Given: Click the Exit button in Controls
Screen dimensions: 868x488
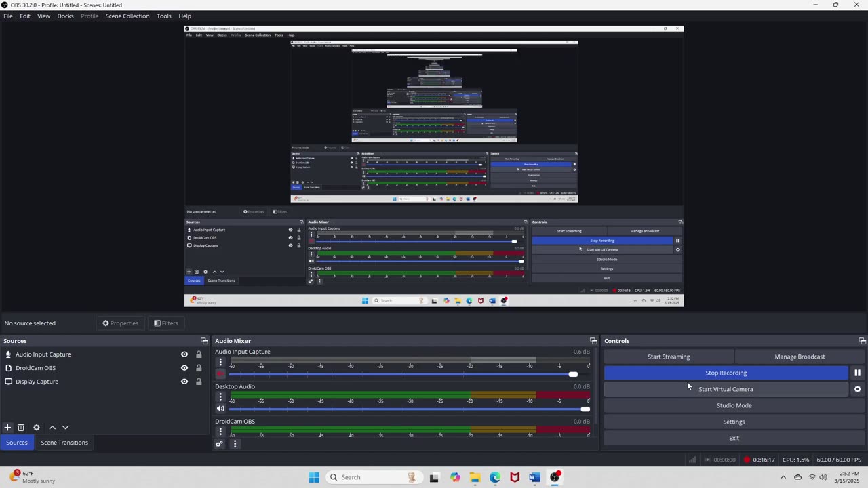Looking at the screenshot, I should pyautogui.click(x=734, y=438).
